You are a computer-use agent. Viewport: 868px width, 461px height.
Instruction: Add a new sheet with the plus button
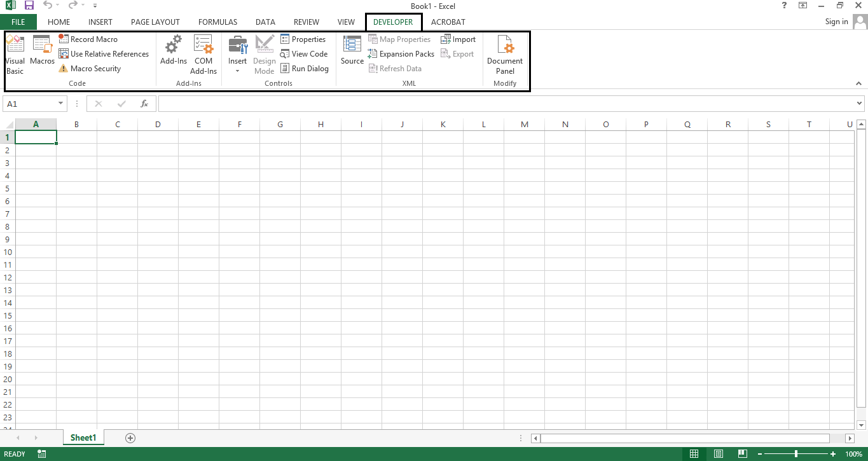130,437
